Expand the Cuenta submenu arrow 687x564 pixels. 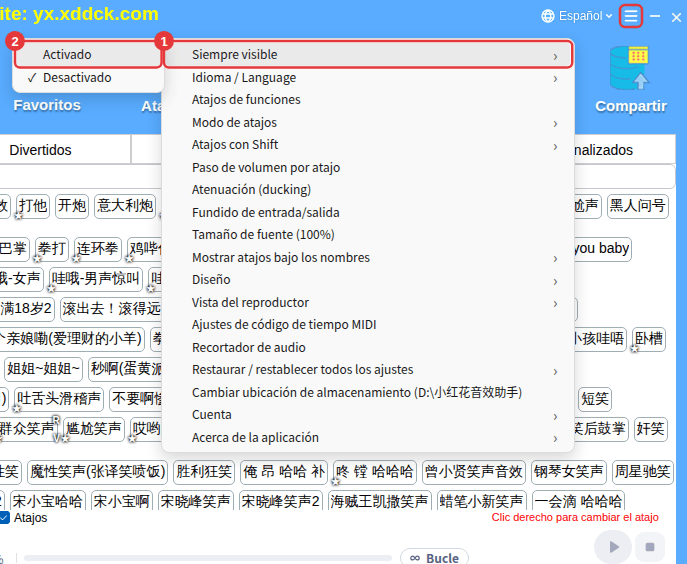pos(555,416)
